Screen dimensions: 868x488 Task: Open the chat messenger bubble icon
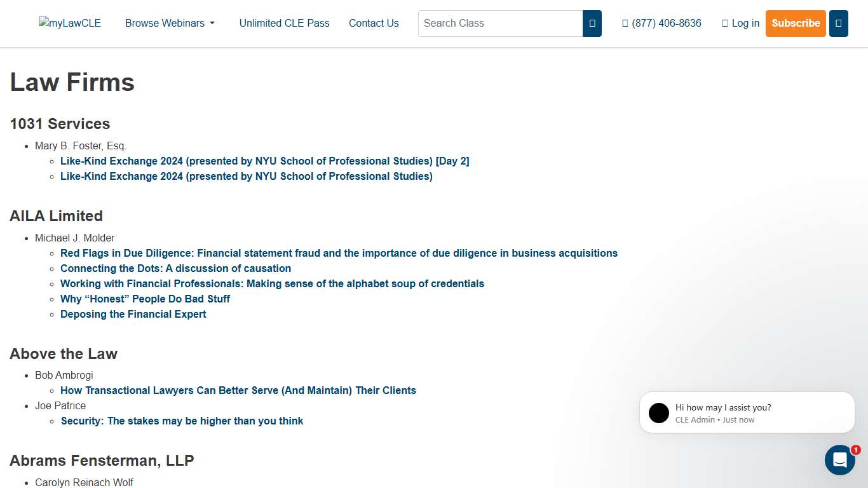(839, 460)
